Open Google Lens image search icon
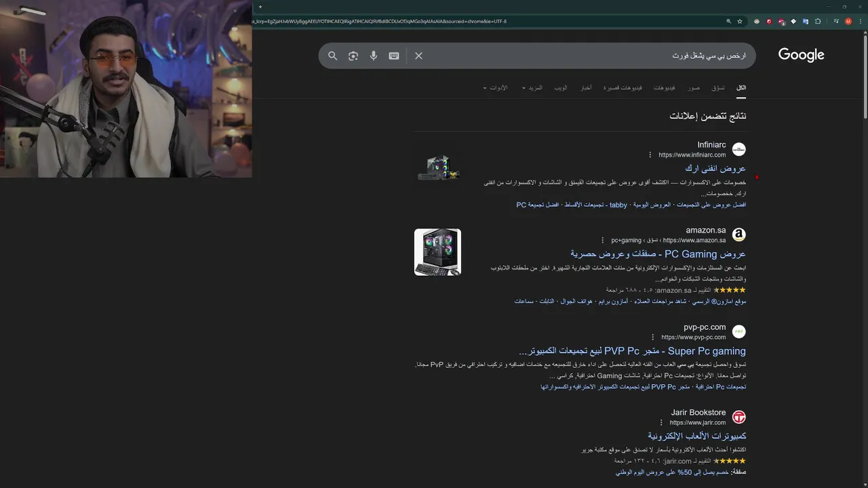The width and height of the screenshot is (868, 488). [x=353, y=56]
